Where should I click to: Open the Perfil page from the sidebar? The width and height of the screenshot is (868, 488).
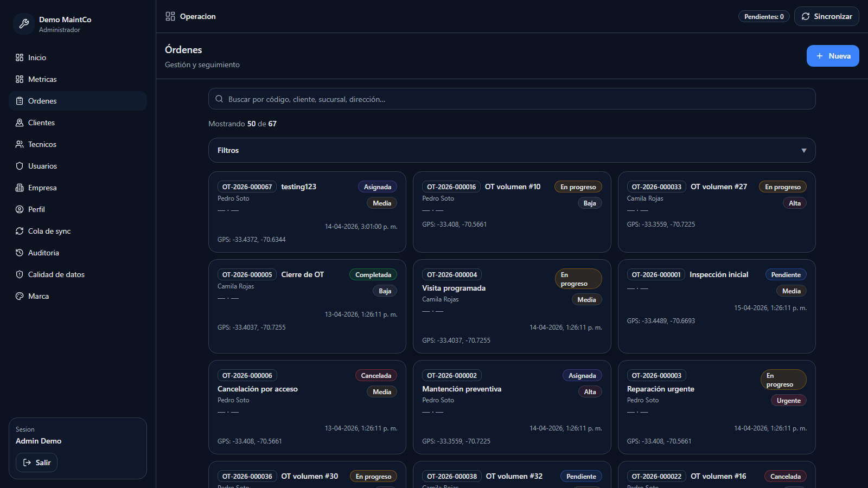click(x=36, y=209)
